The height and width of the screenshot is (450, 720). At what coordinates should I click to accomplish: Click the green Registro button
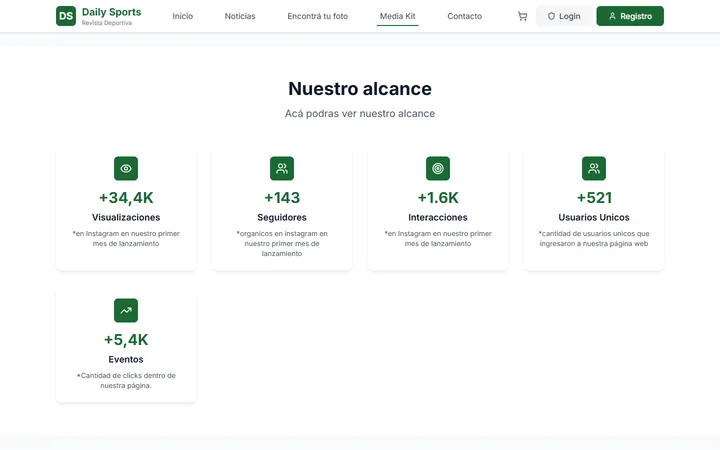coord(630,16)
